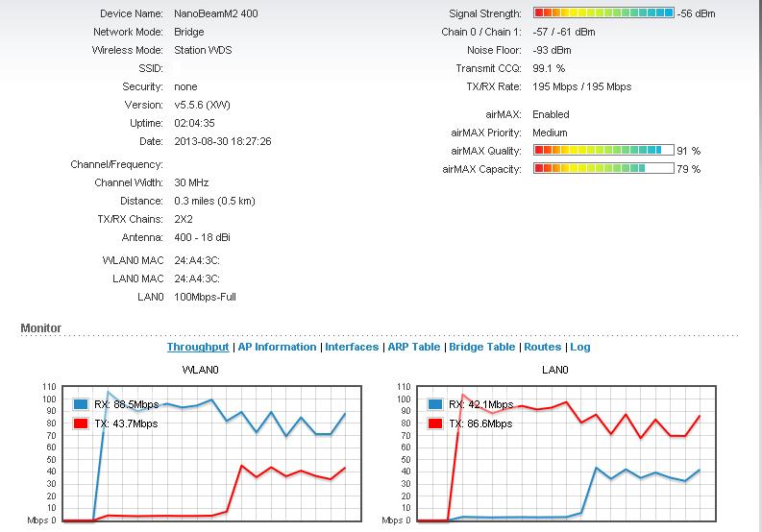
Task: Click the blue RX swatch in WLAN0 legend
Action: pos(81,404)
